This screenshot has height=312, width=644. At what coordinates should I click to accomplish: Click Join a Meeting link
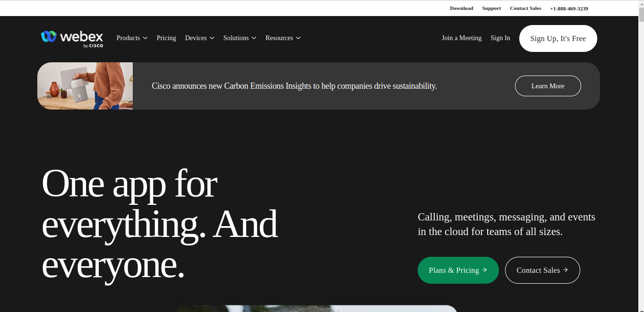[462, 38]
